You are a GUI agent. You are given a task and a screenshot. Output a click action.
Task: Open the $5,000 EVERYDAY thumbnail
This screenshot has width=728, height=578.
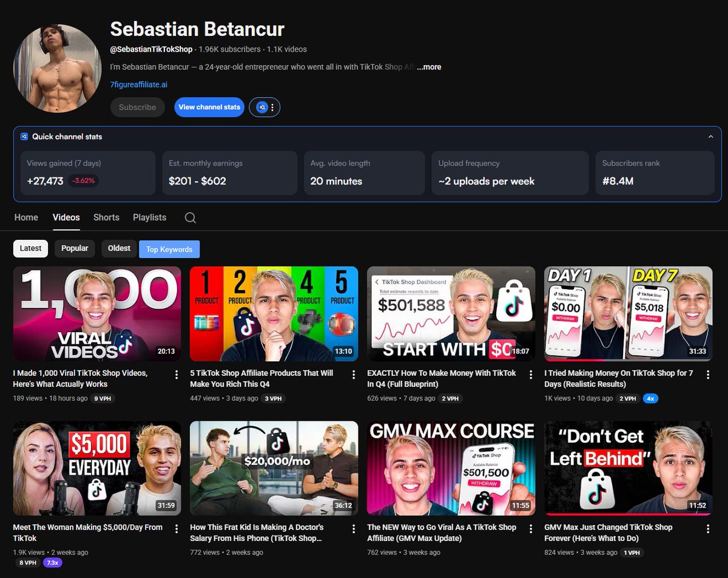tap(97, 468)
